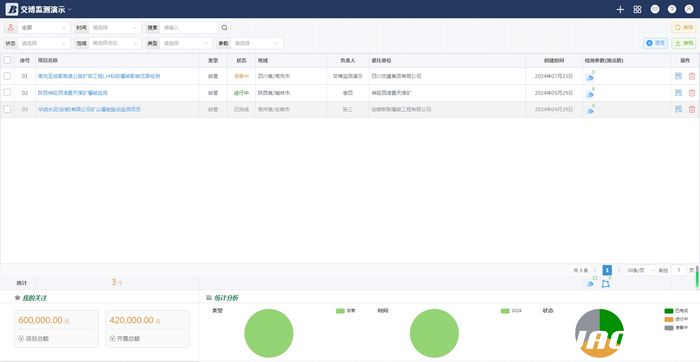Click the blue add button above table
The image size is (700, 362).
point(655,43)
